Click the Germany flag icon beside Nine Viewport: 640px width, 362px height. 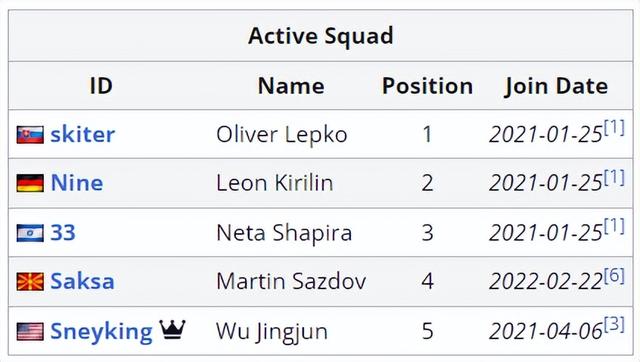point(30,183)
